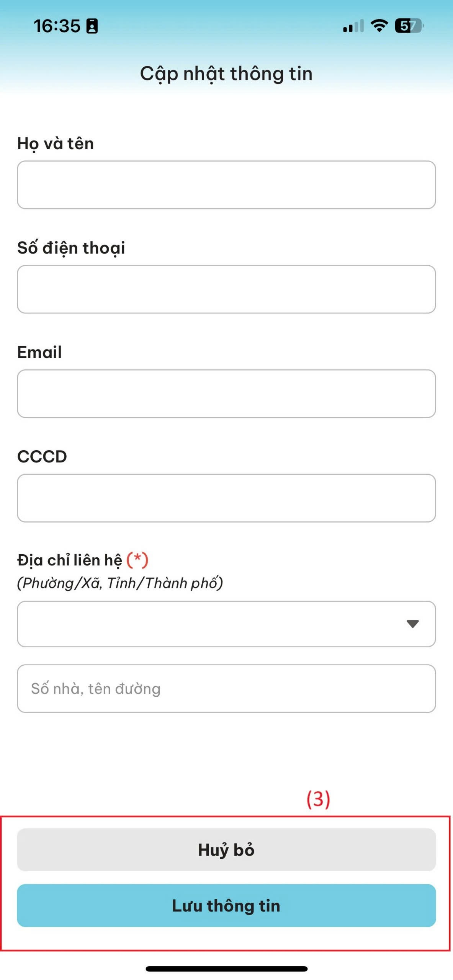Click the dropdown arrow in the address field
The height and width of the screenshot is (980, 453).
click(412, 624)
